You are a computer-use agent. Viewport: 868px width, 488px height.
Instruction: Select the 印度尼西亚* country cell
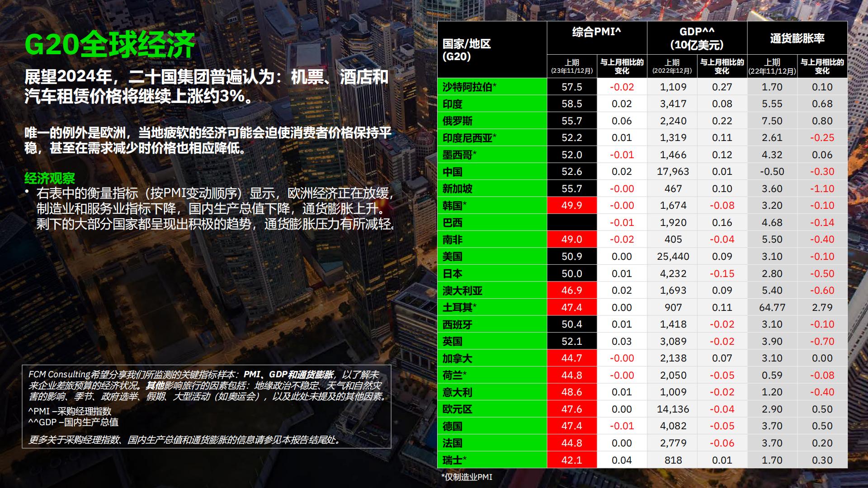492,138
